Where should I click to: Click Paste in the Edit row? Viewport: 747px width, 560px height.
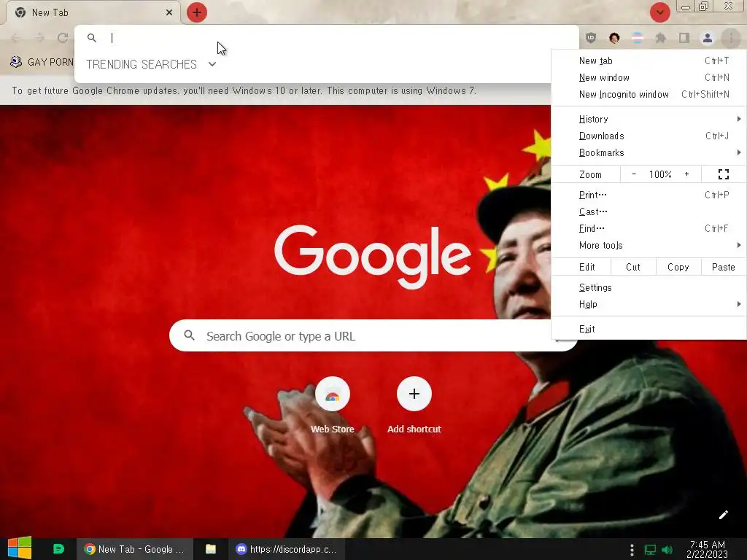tap(723, 267)
